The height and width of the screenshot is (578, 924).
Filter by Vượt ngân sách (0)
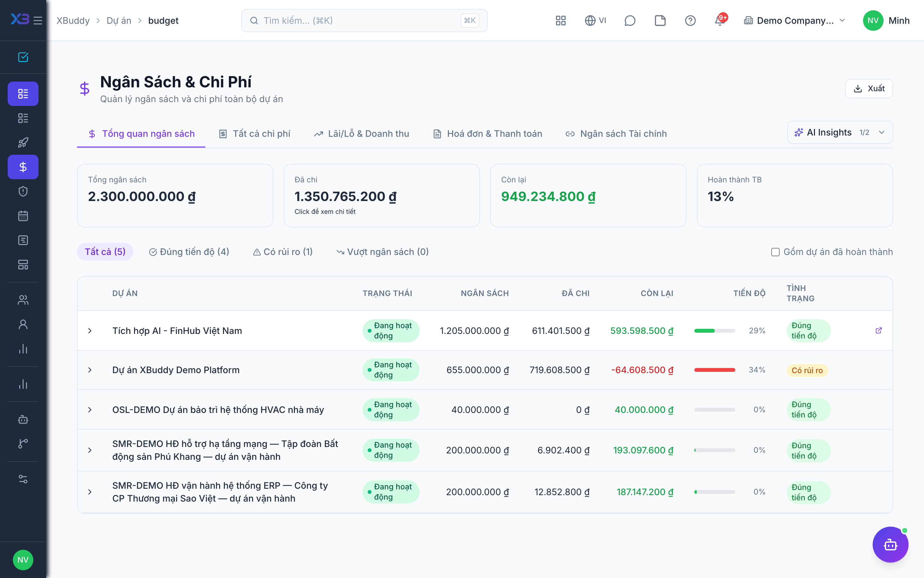coord(382,251)
